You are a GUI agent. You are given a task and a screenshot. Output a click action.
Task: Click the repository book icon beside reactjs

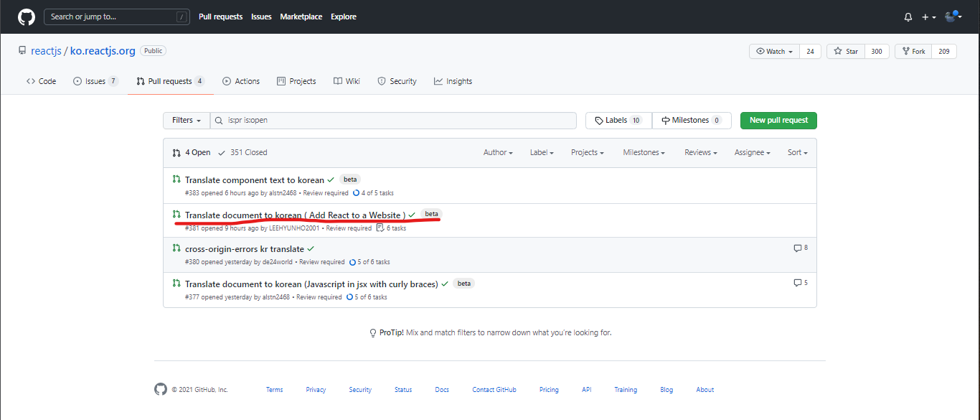[x=22, y=50]
